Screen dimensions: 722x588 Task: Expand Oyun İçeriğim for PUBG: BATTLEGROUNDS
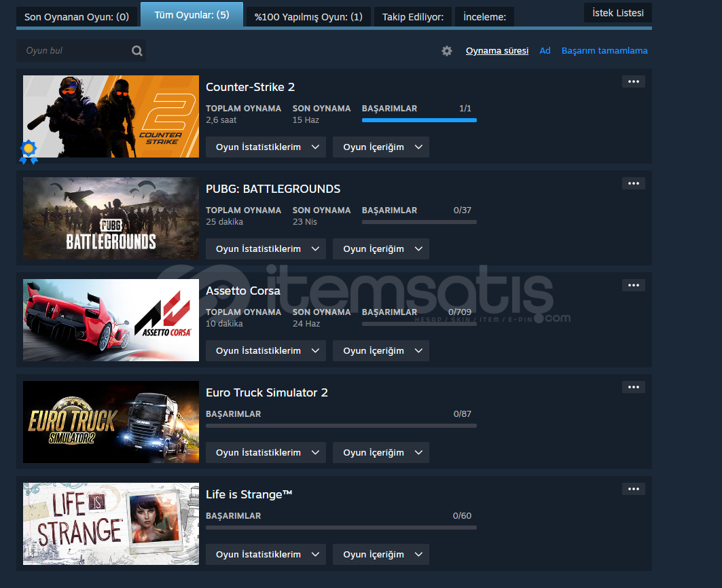click(381, 249)
